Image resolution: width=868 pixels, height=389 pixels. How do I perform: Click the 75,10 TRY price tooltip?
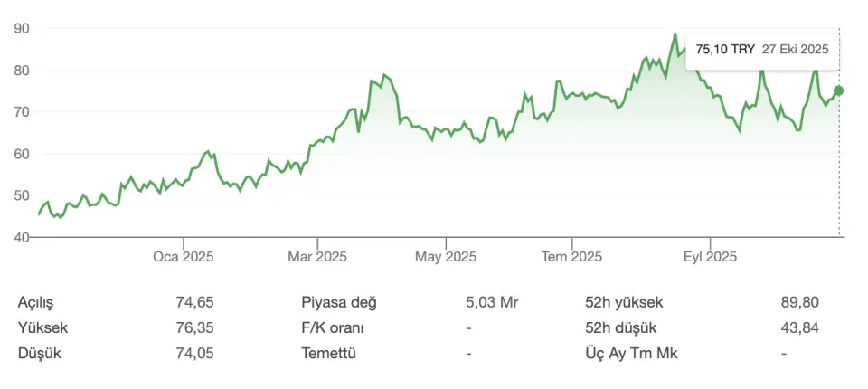tap(724, 51)
